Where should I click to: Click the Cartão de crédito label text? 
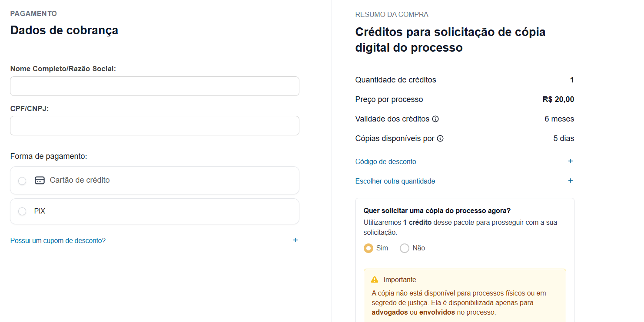80,180
